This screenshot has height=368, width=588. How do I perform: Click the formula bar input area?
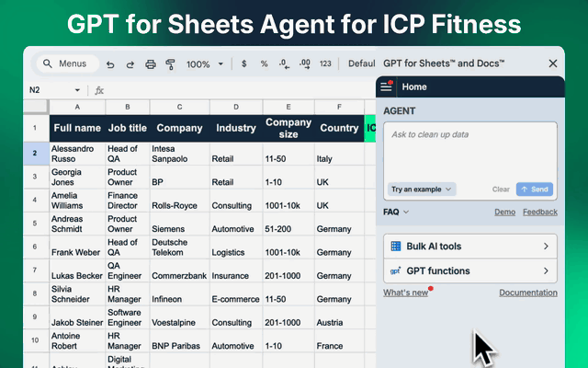(240, 90)
